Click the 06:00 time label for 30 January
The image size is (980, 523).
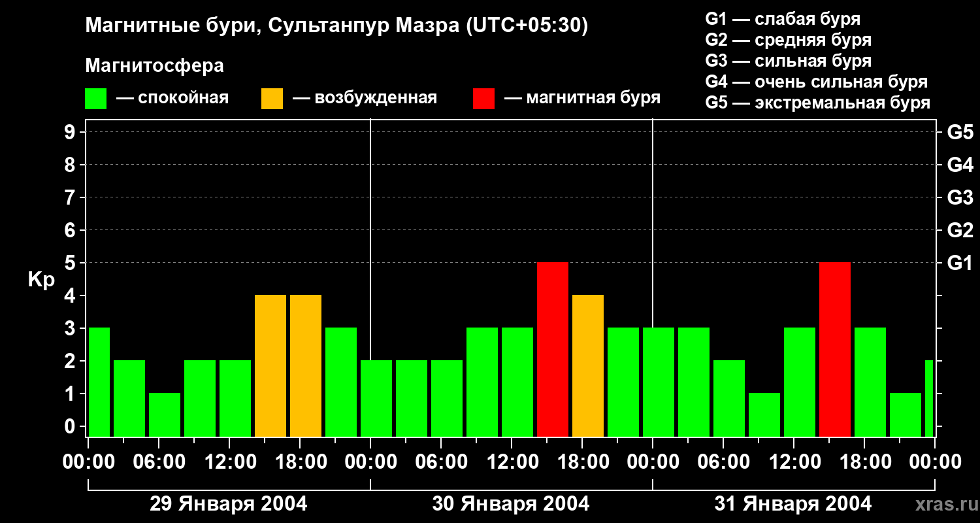pyautogui.click(x=441, y=462)
